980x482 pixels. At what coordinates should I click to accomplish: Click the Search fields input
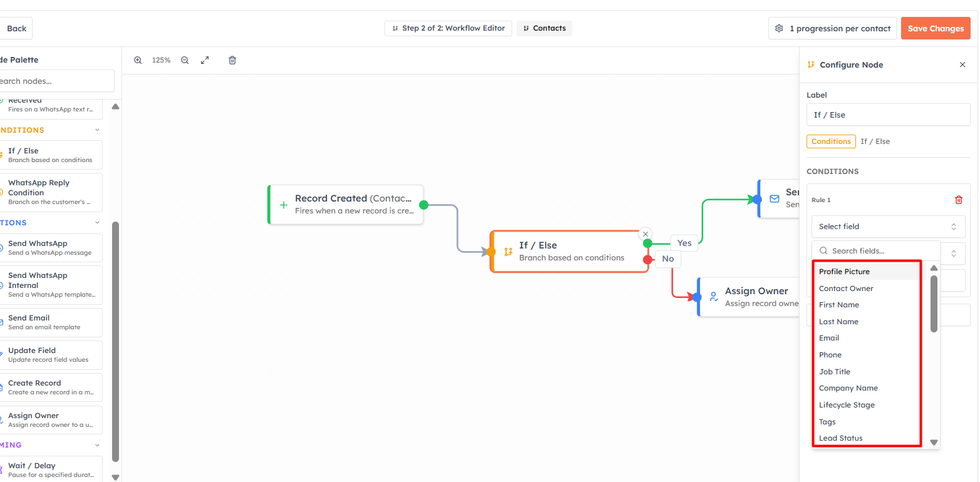(x=876, y=251)
